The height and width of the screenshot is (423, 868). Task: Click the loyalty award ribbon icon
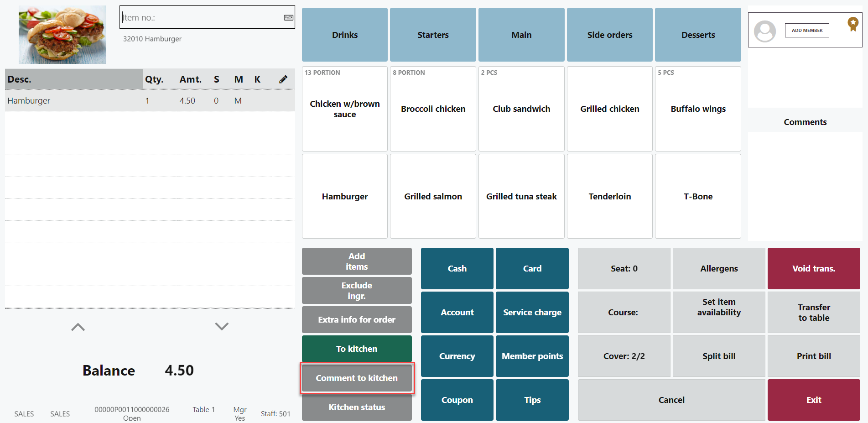tap(852, 24)
